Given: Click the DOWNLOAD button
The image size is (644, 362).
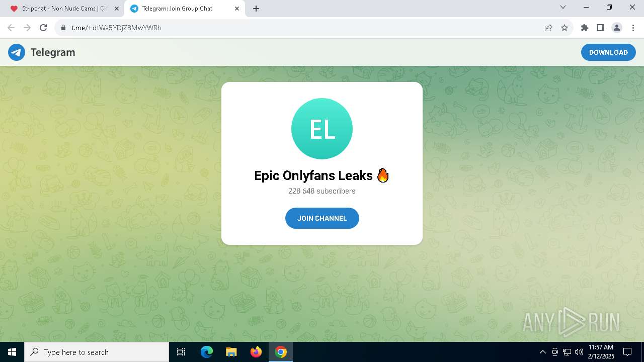Looking at the screenshot, I should [608, 52].
